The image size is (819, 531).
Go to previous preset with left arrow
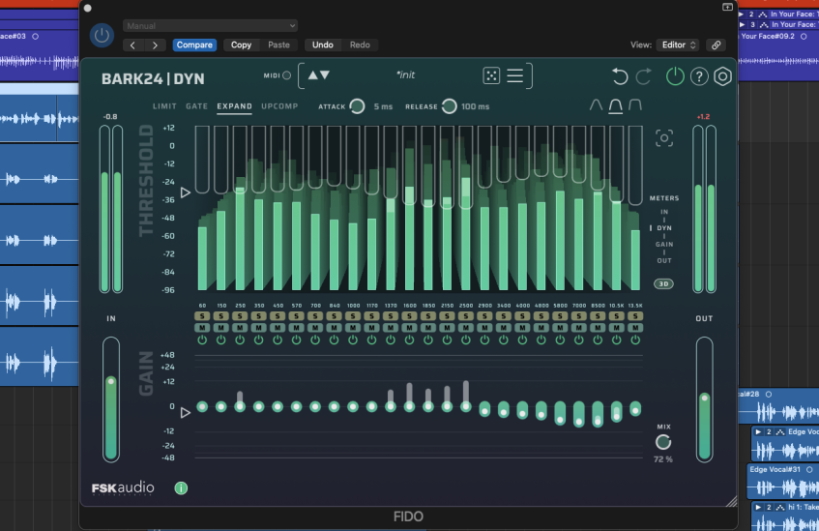133,45
